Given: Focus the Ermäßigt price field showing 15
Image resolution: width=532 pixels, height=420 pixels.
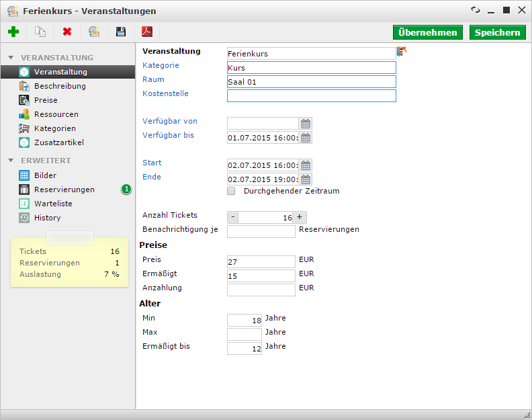Looking at the screenshot, I should [261, 276].
